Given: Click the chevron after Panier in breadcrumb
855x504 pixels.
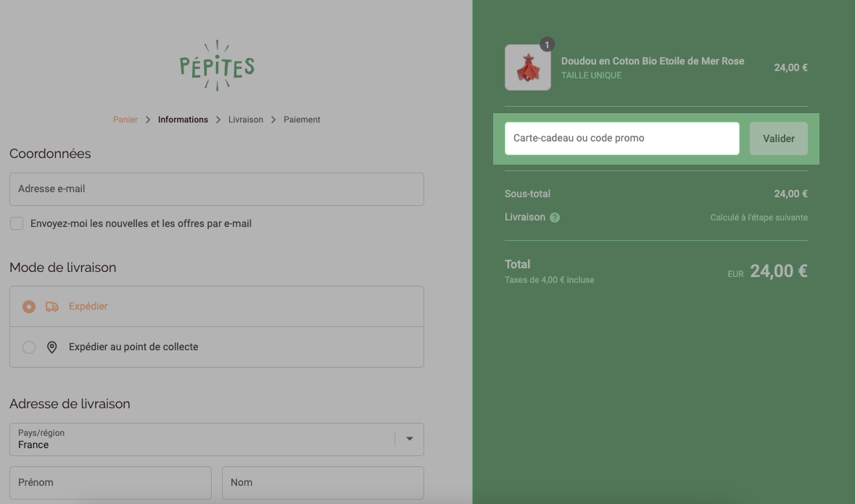Looking at the screenshot, I should (148, 120).
